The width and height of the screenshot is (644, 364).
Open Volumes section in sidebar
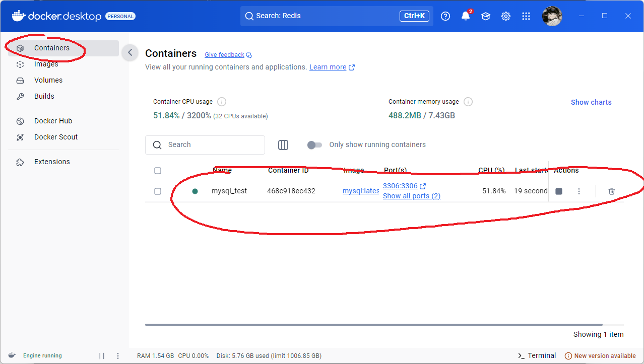point(48,80)
